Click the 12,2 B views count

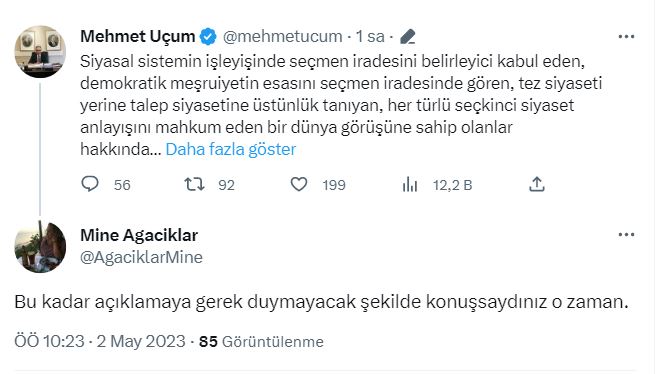(452, 185)
